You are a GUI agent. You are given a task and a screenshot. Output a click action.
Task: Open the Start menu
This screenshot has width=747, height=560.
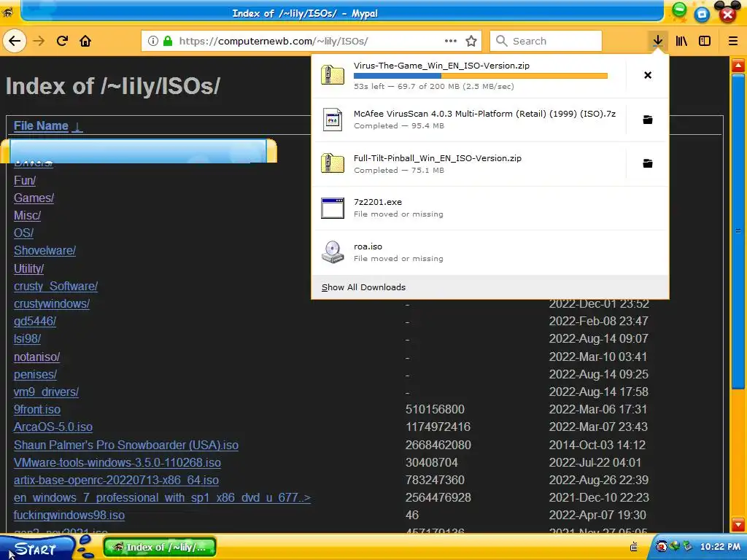36,548
